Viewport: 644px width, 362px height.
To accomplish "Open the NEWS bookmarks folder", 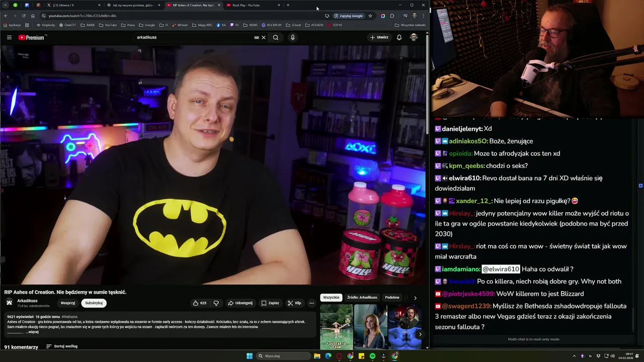I will coord(250,25).
